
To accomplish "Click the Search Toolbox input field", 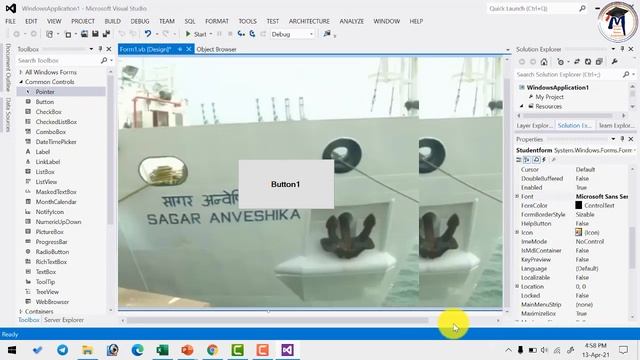I will [58, 60].
